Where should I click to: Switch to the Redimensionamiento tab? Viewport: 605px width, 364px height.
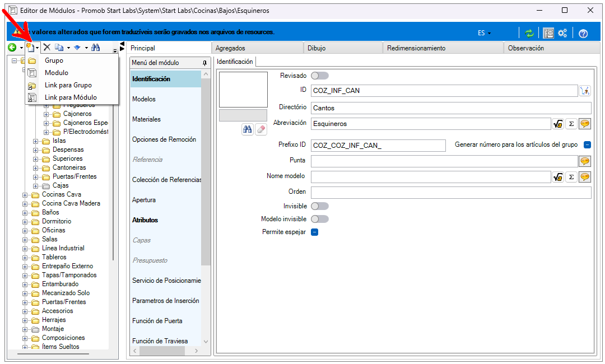416,48
